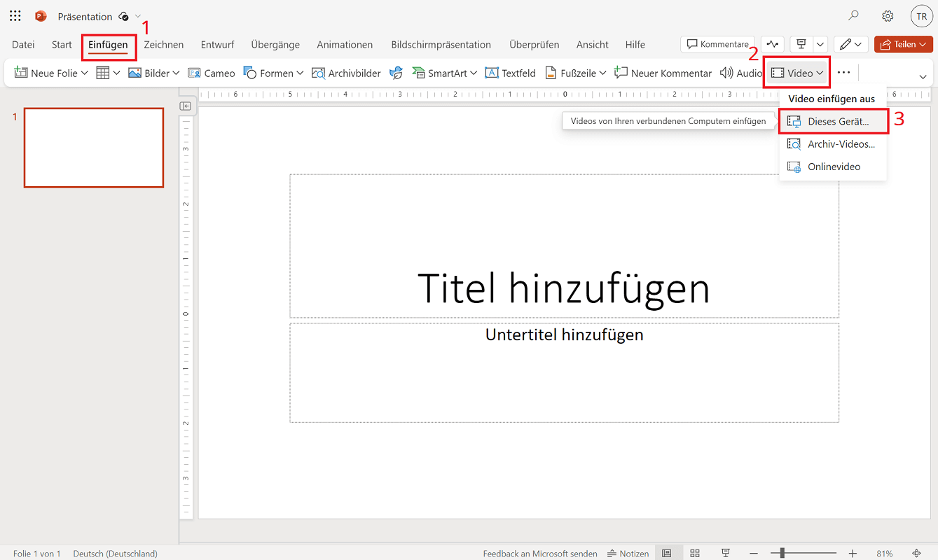Switch to the Einfügen tab
This screenshot has height=560, width=938.
click(108, 44)
